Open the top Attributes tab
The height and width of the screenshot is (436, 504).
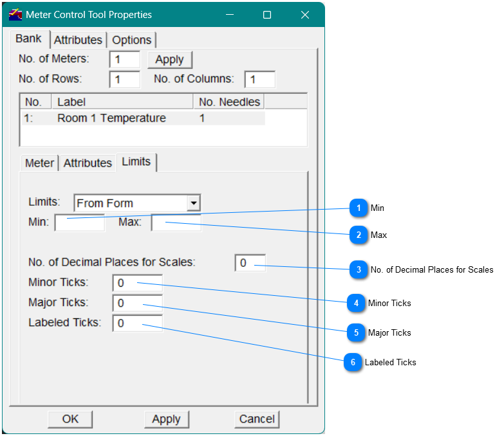click(x=78, y=40)
